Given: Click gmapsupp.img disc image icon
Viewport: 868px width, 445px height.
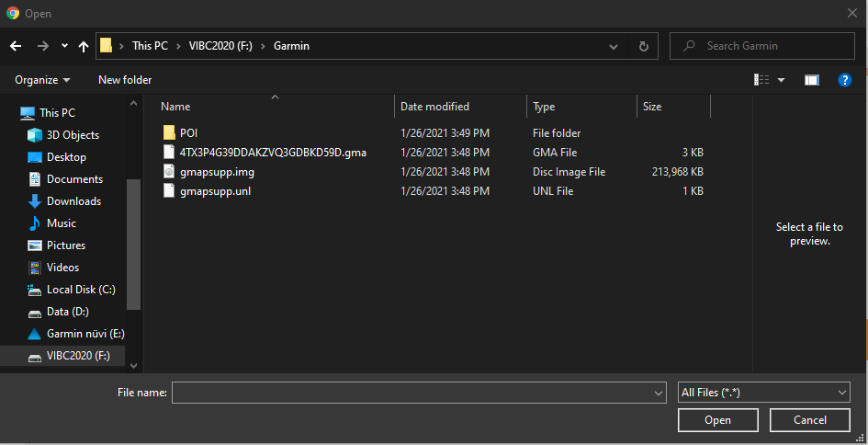Looking at the screenshot, I should point(169,172).
